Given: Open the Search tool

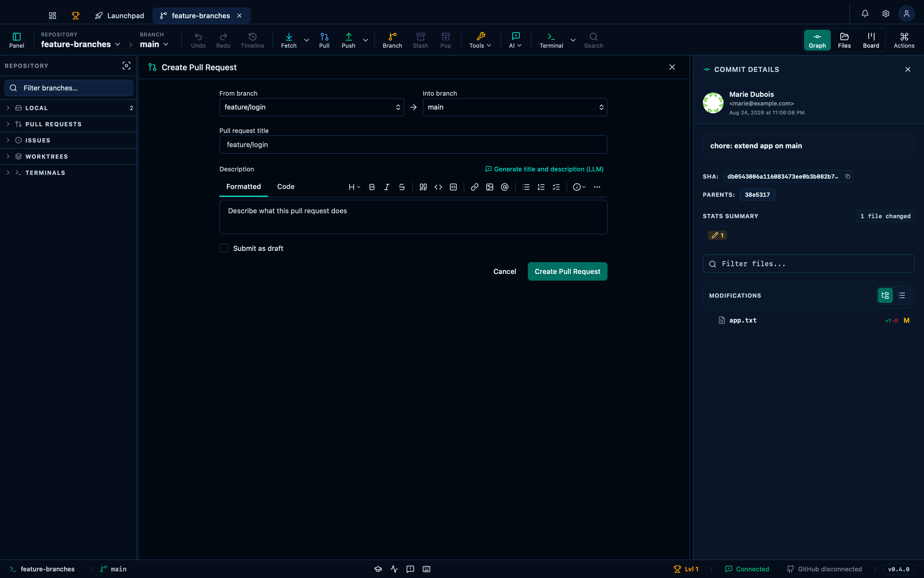Looking at the screenshot, I should tap(593, 40).
